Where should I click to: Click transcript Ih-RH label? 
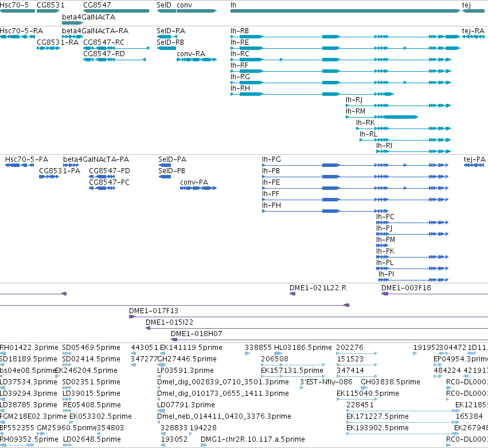point(240,88)
